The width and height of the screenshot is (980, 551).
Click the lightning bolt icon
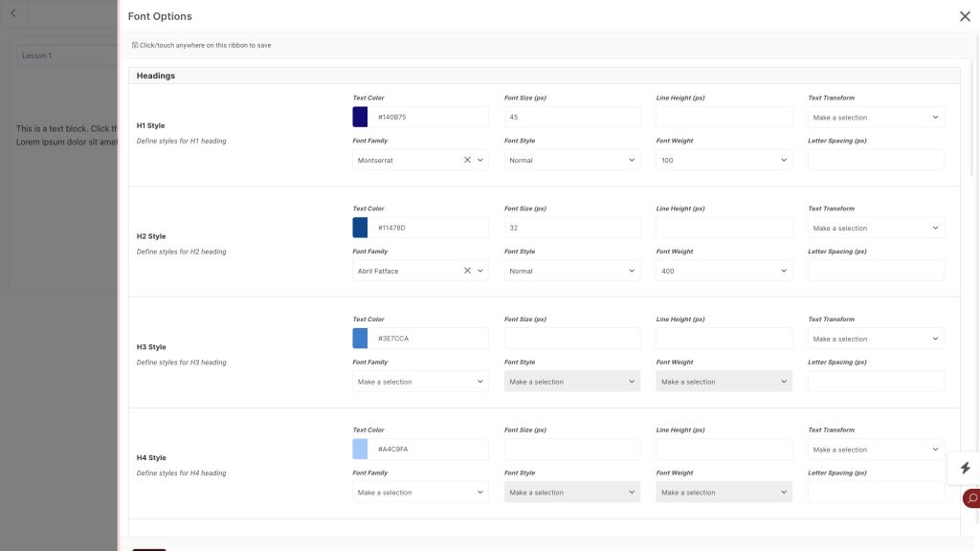tap(965, 468)
